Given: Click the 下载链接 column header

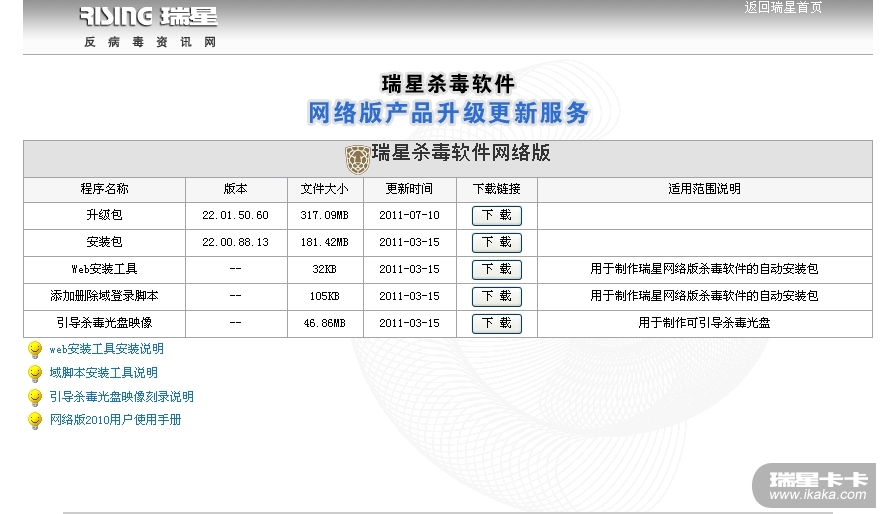Looking at the screenshot, I should (x=497, y=189).
